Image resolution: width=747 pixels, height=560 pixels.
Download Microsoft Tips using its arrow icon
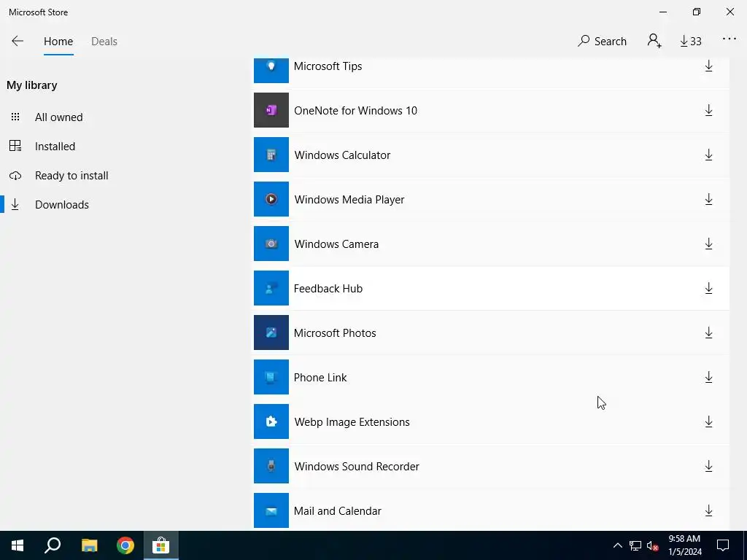pyautogui.click(x=708, y=66)
